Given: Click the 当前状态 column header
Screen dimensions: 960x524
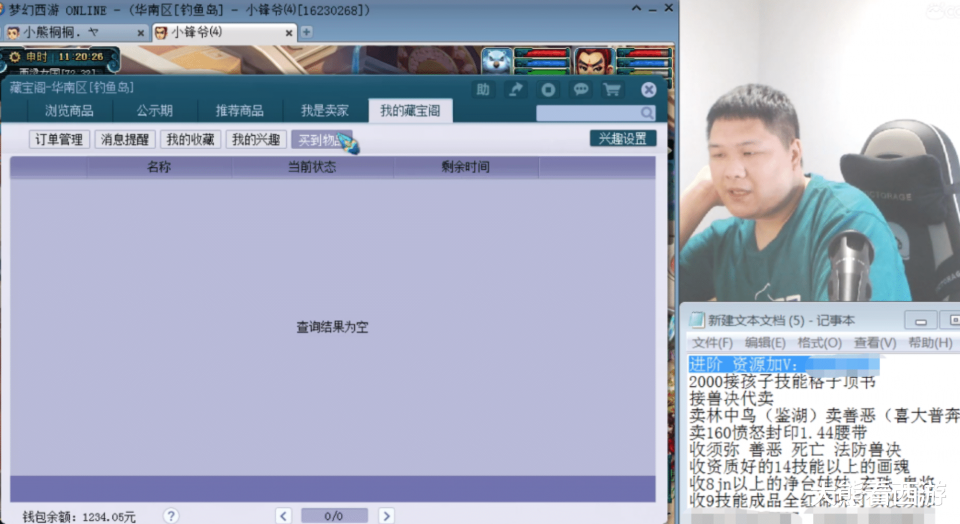Looking at the screenshot, I should click(312, 167).
